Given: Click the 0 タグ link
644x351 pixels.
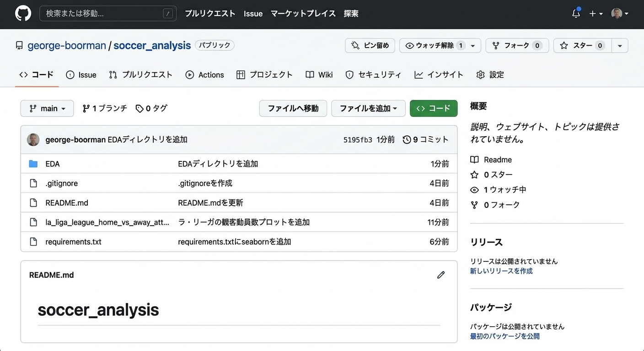Looking at the screenshot, I should pos(151,108).
